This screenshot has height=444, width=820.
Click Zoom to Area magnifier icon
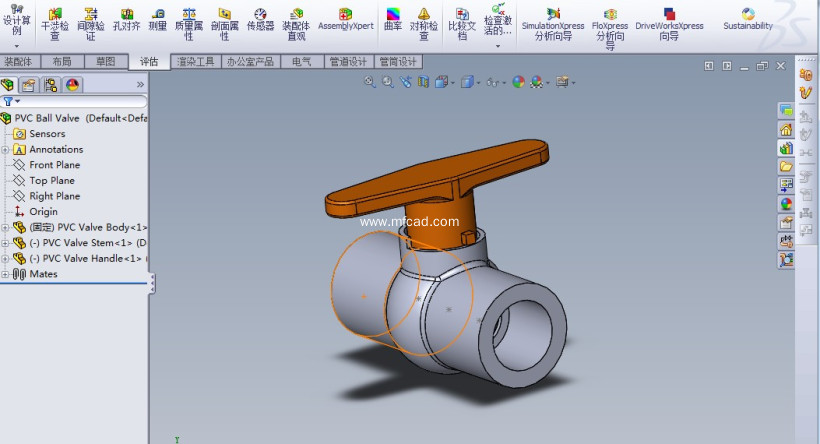(388, 82)
